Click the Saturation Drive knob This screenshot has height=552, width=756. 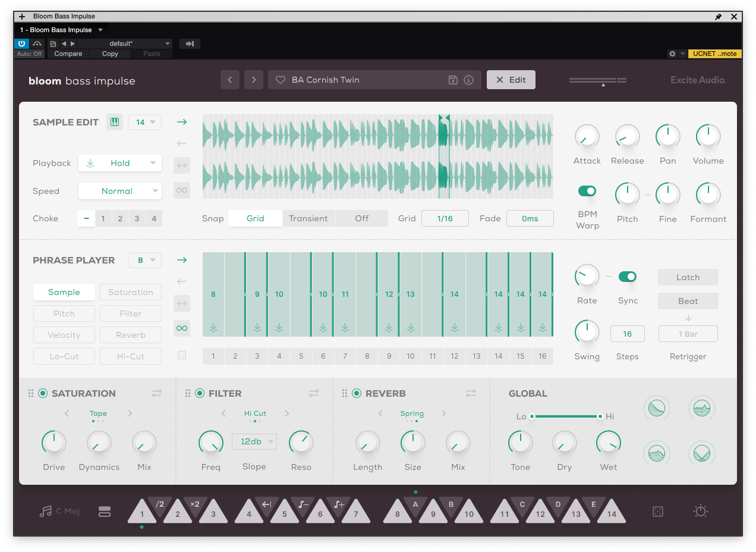pyautogui.click(x=54, y=443)
